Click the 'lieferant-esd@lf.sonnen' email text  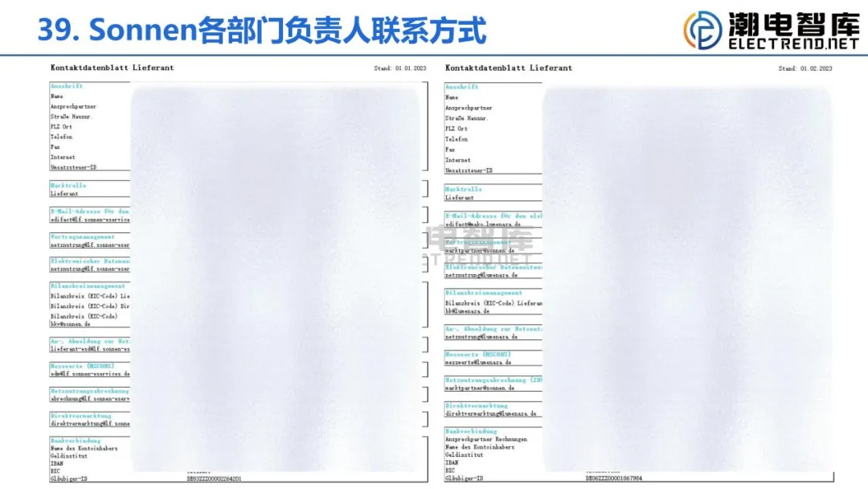tap(90, 349)
